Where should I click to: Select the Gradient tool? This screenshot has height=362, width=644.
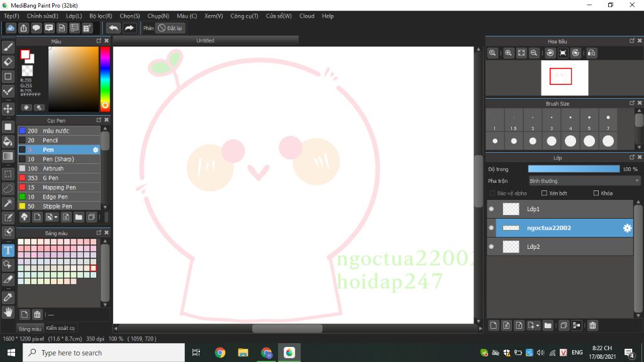(8, 156)
